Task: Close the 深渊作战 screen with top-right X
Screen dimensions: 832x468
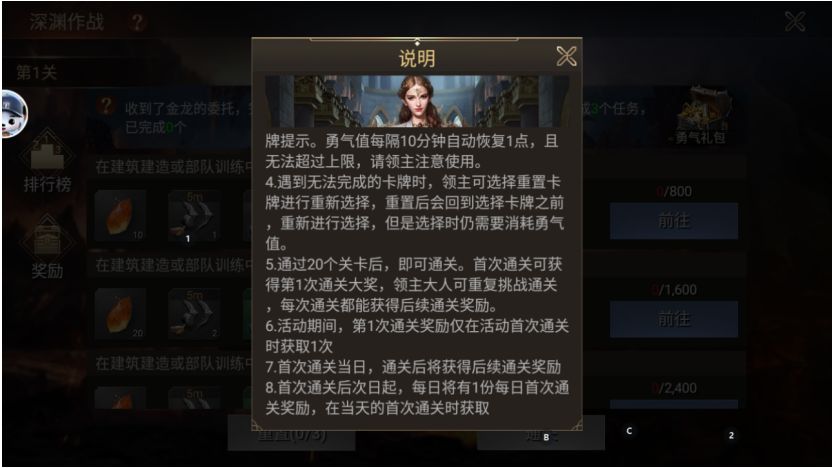Action: coord(795,22)
